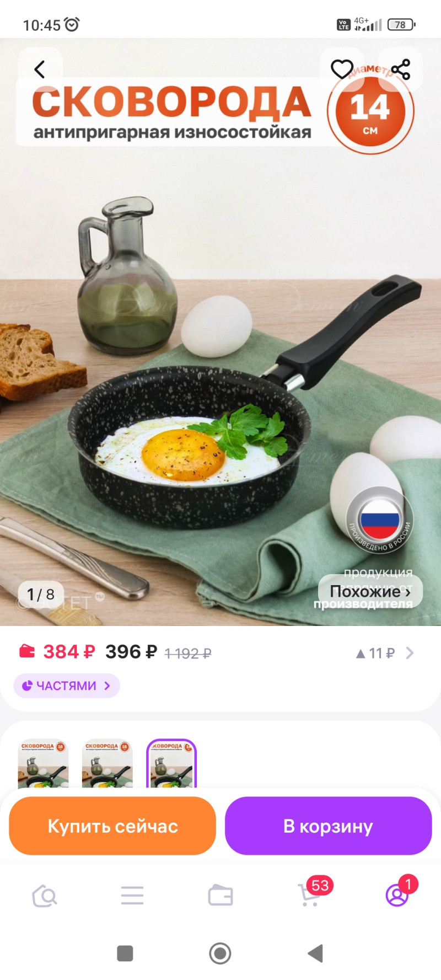Tap the 1/8 image counter
This screenshot has height=980, width=441.
coord(41,595)
